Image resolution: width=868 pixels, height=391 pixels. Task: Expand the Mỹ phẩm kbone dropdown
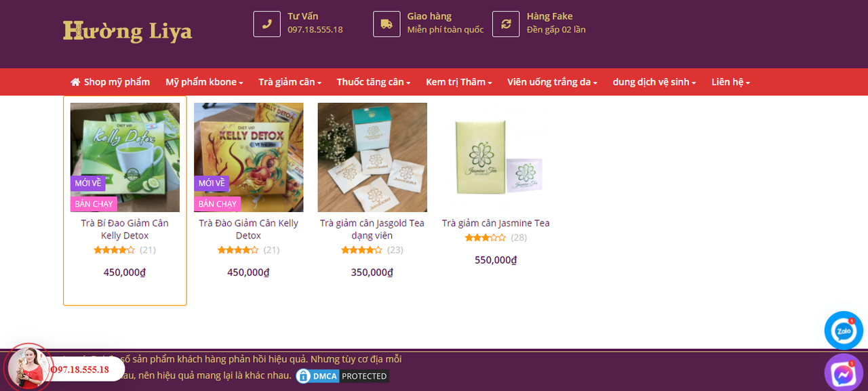[x=204, y=82]
